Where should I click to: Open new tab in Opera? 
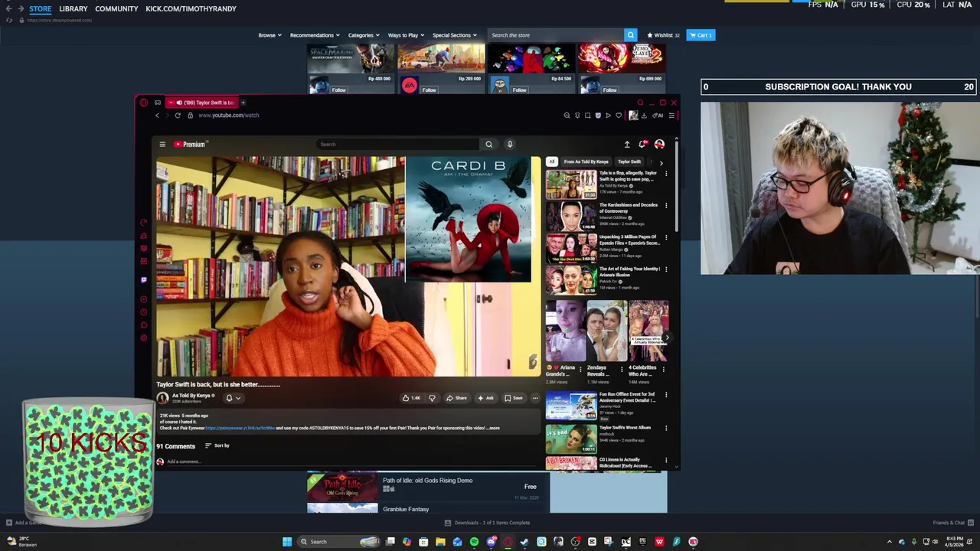click(243, 103)
